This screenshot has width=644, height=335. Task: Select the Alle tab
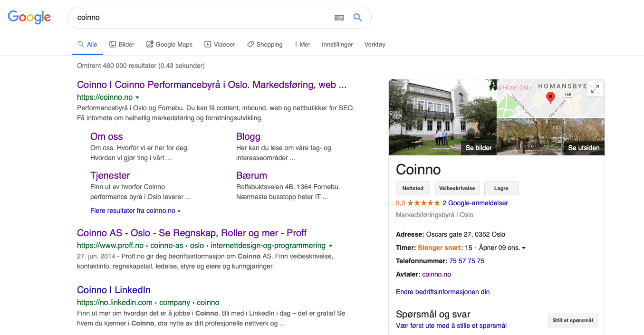pos(87,44)
